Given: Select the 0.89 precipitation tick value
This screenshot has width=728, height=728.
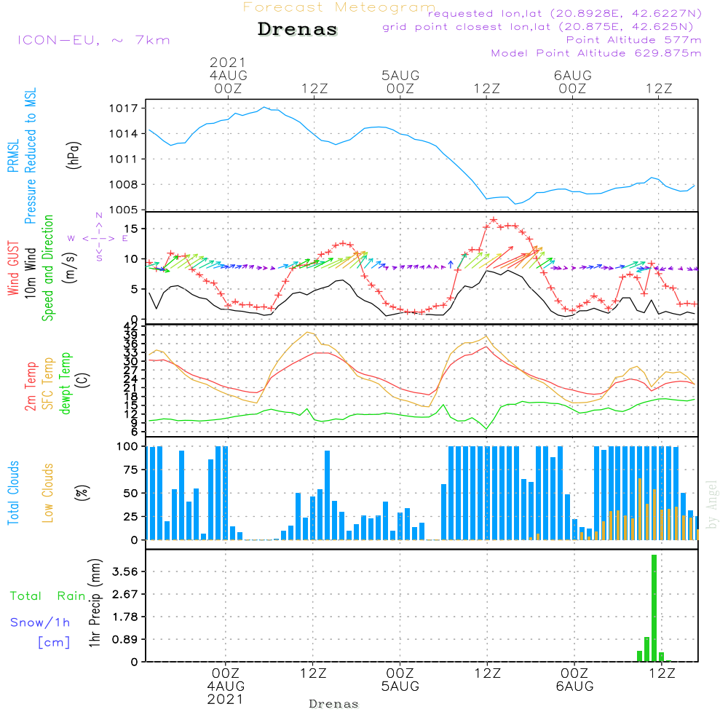Looking at the screenshot, I should [125, 639].
